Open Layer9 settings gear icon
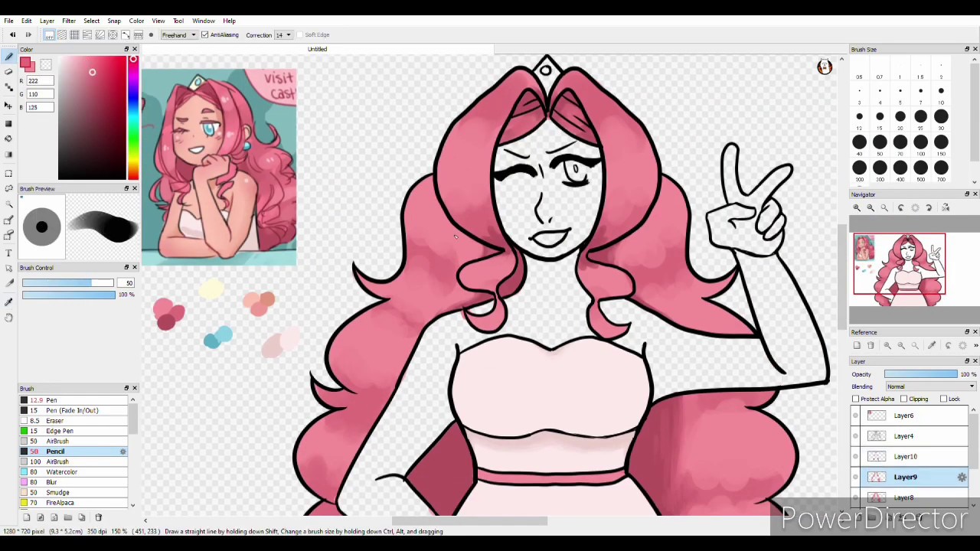This screenshot has height=551, width=980. coord(962,477)
